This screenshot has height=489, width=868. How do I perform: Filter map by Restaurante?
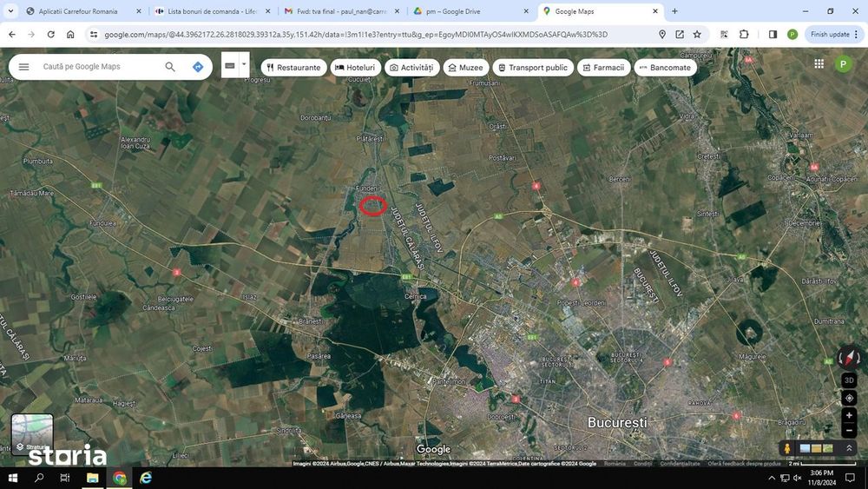[293, 68]
